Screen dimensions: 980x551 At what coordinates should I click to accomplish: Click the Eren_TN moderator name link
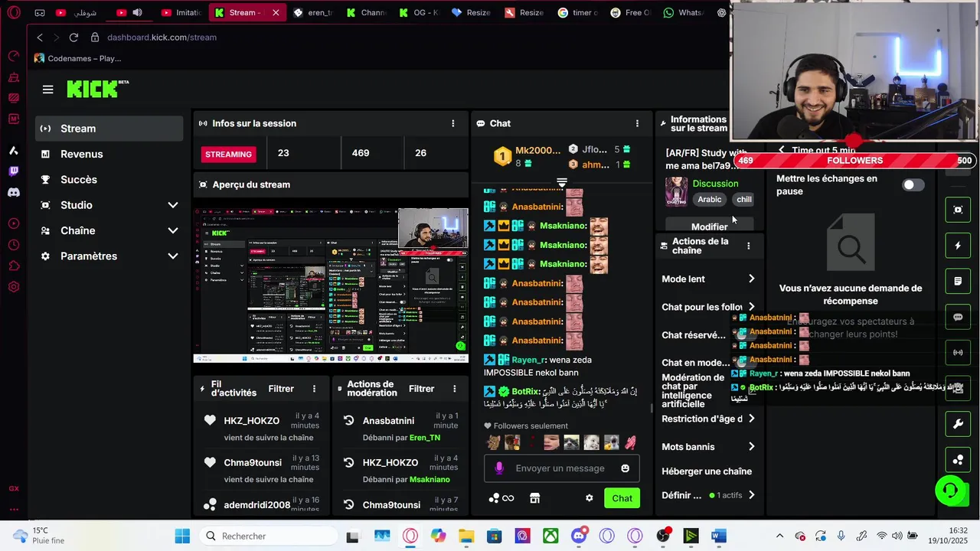point(425,438)
